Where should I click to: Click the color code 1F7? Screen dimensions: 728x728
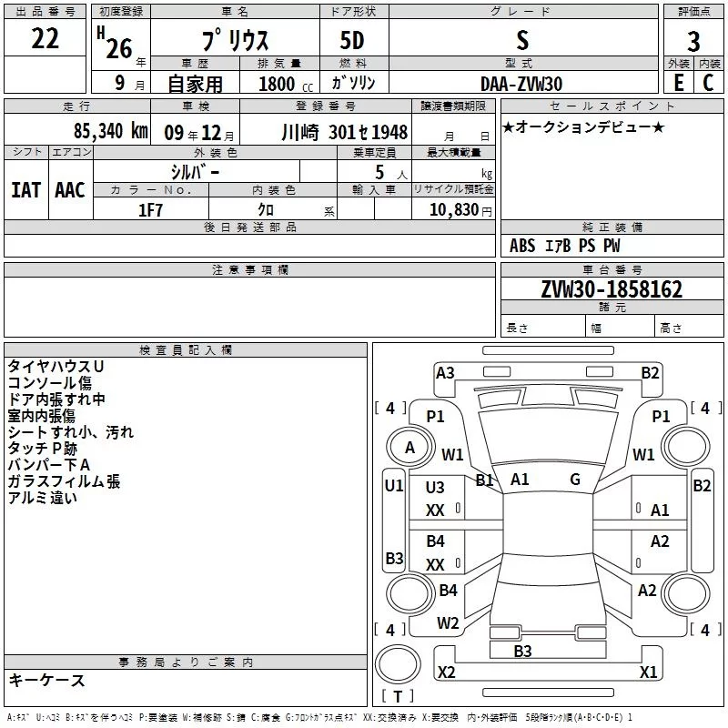click(x=150, y=210)
